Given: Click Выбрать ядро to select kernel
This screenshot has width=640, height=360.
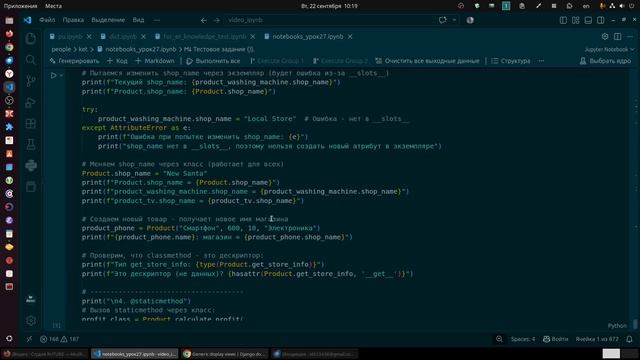Looking at the screenshot, I should 605,61.
